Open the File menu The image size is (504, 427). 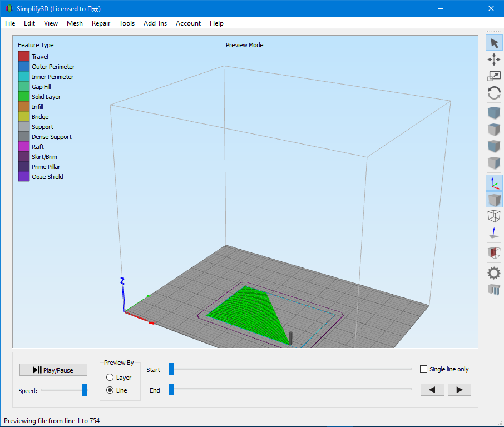click(10, 23)
